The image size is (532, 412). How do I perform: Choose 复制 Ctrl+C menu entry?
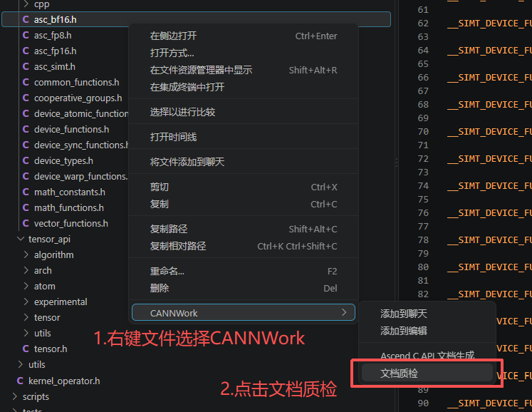point(244,204)
